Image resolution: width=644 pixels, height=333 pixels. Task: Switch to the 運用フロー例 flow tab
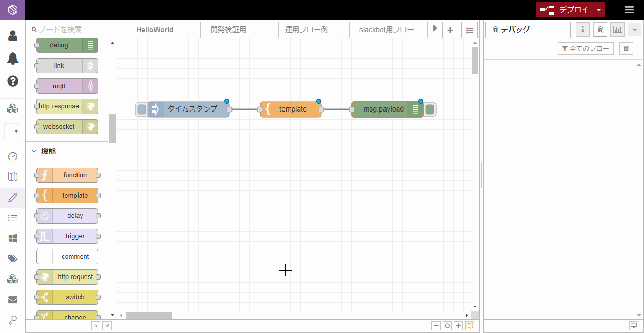point(314,30)
